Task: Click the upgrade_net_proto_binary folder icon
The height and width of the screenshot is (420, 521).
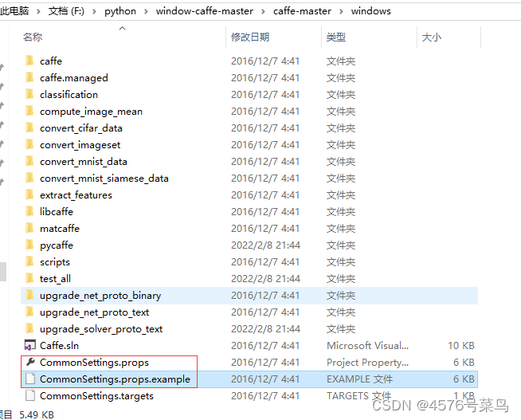Action: (29, 295)
